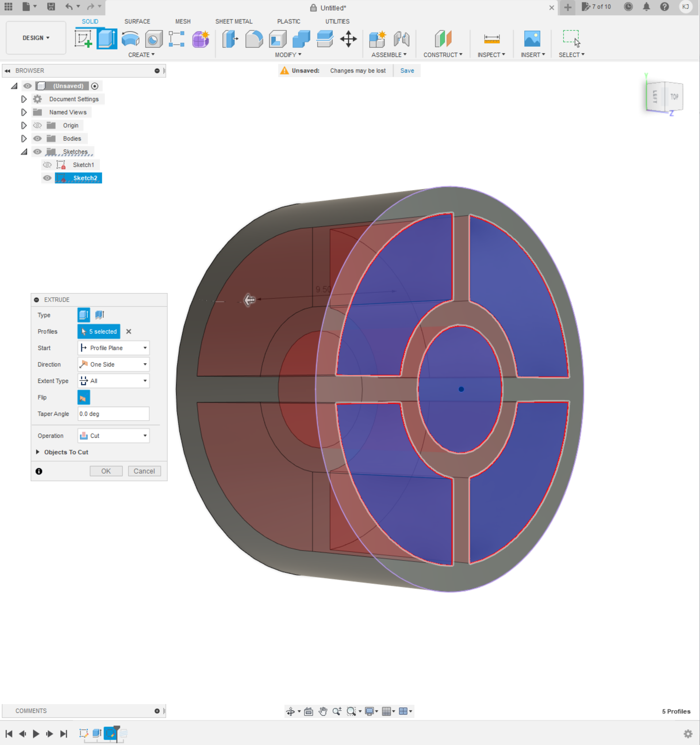Select the Joint tool in Assemble group
This screenshot has width=700, height=745.
click(x=402, y=39)
